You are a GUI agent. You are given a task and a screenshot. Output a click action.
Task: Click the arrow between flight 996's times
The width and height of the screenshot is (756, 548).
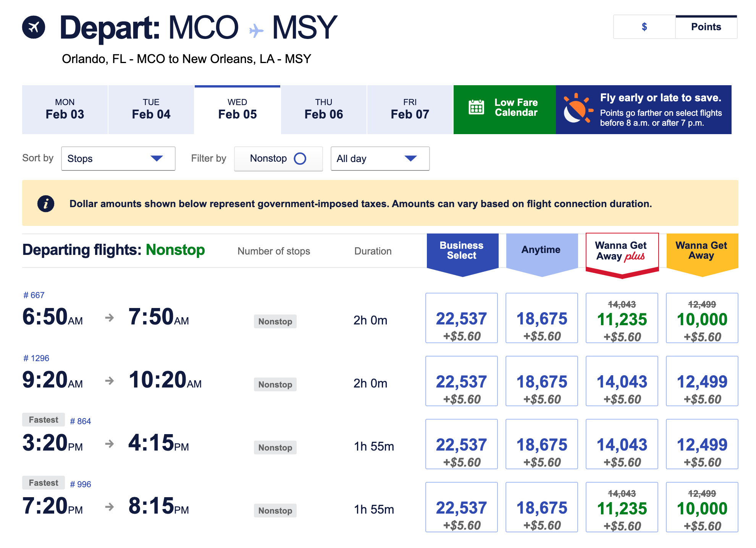110,507
